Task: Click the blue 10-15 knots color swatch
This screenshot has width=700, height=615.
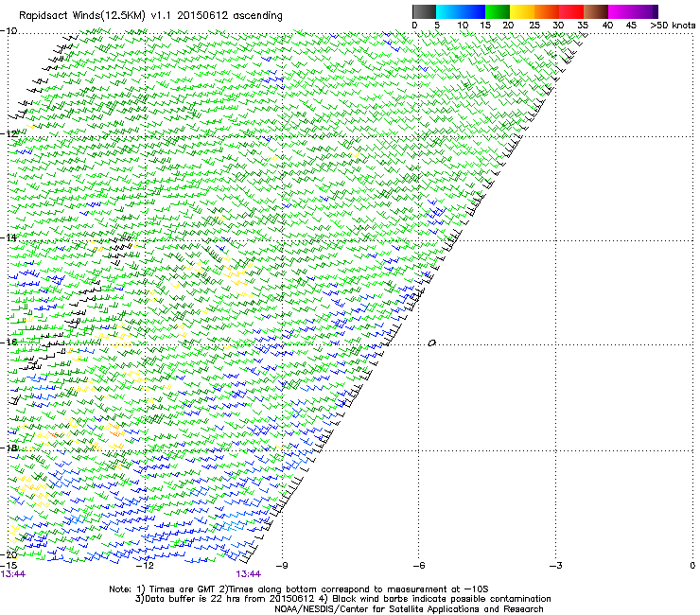Action: (473, 11)
